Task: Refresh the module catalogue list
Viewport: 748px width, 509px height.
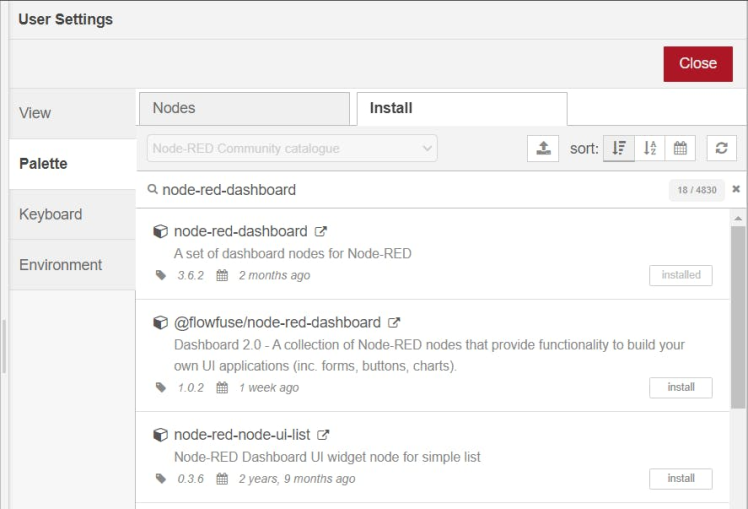Action: pos(721,148)
